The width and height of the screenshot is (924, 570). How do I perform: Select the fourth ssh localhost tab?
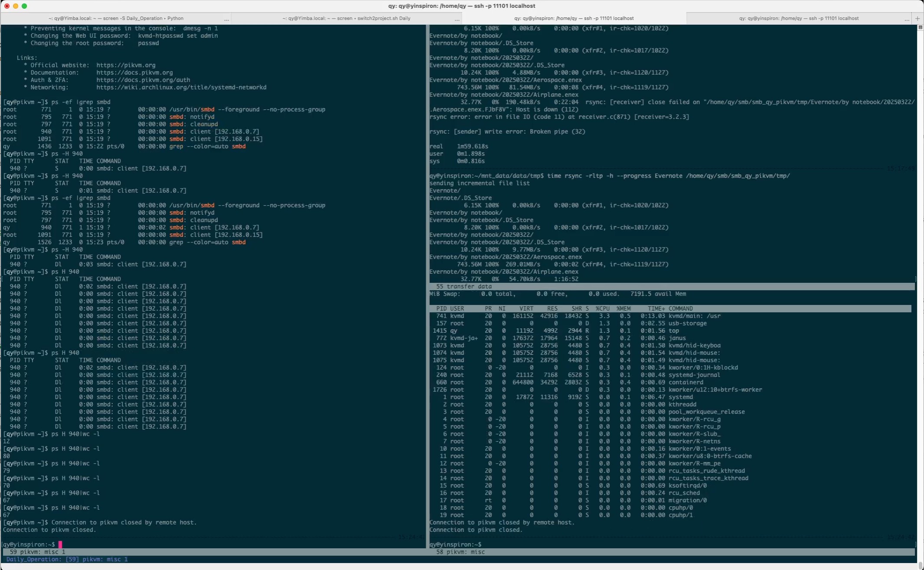point(799,18)
